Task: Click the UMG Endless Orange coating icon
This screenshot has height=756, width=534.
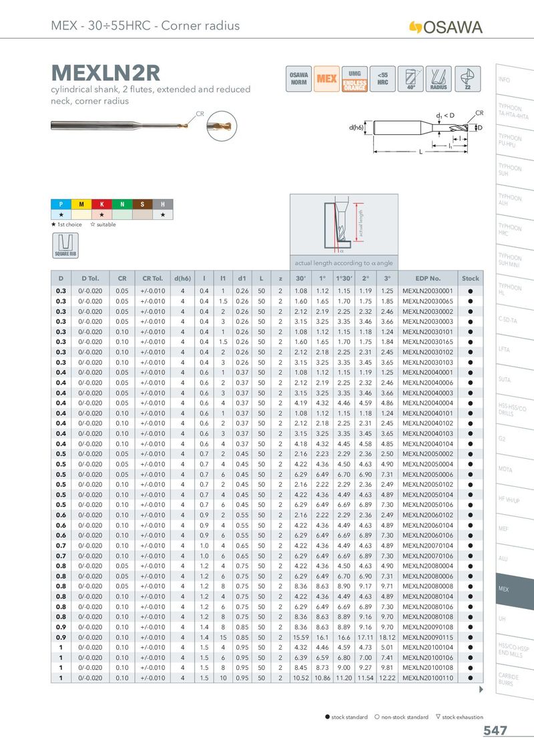Action: tap(354, 79)
